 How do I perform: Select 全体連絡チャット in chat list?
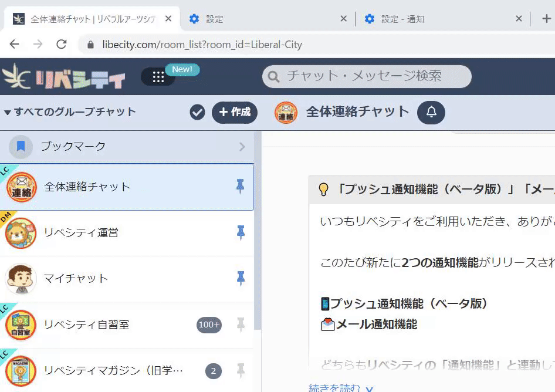tap(127, 187)
